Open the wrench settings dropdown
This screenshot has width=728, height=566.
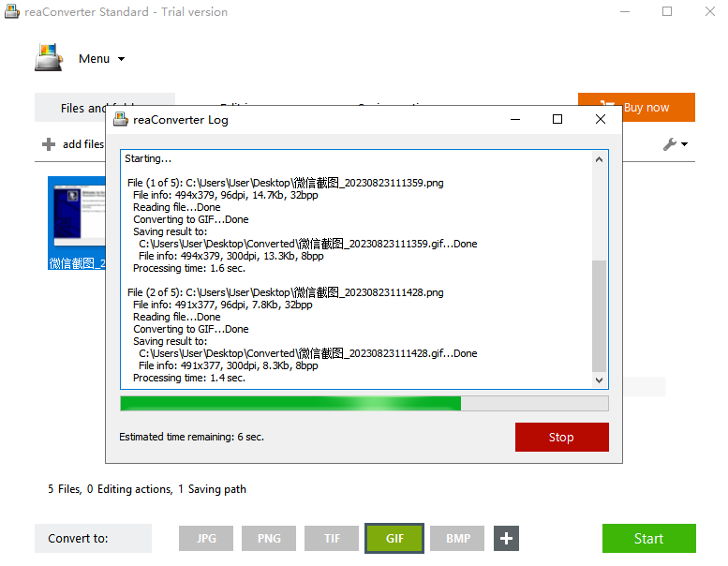tap(675, 144)
